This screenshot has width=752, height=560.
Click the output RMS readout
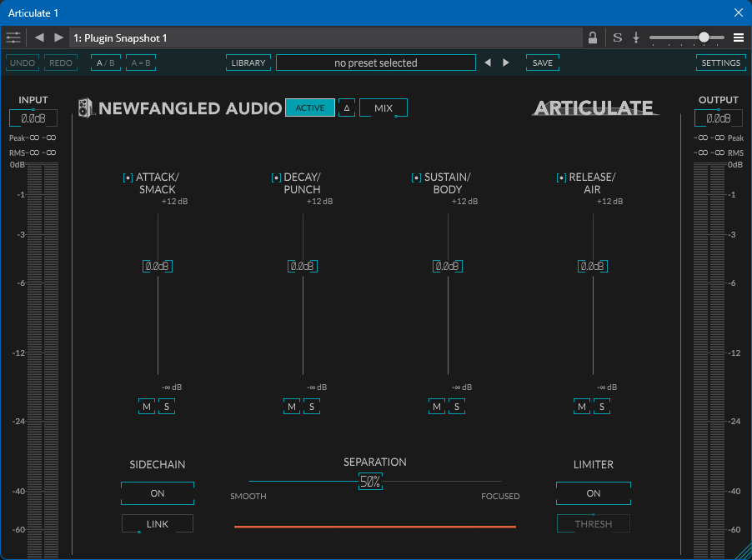[x=719, y=153]
